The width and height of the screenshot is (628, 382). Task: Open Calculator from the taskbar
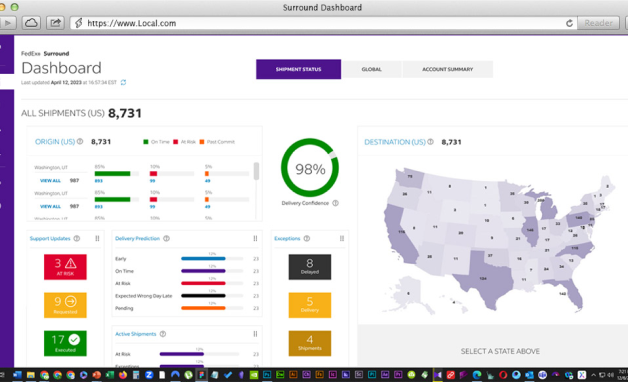pos(136,375)
